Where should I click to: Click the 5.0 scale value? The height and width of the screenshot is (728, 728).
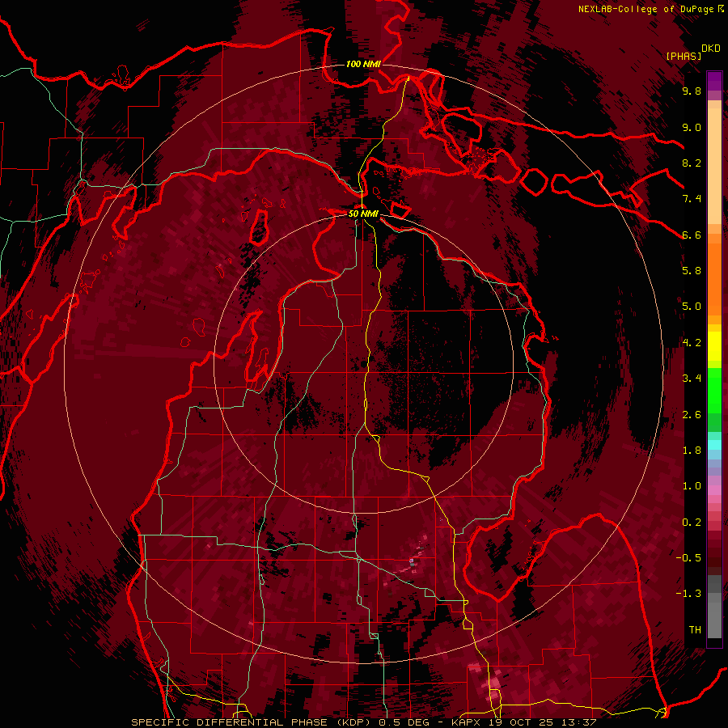[x=692, y=307]
